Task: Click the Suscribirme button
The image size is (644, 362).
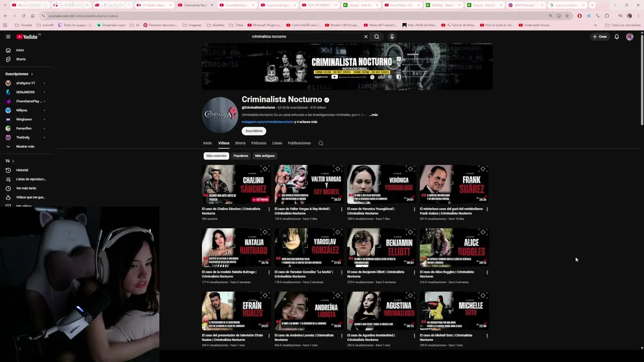Action: 254,131
